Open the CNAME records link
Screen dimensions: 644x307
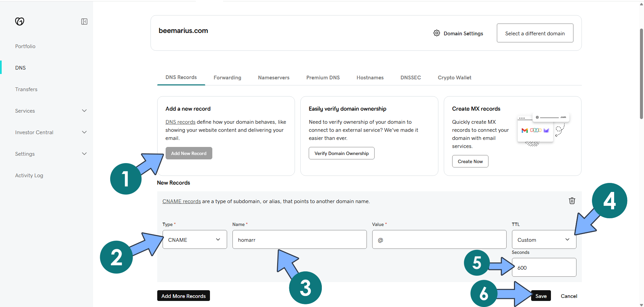(x=181, y=201)
